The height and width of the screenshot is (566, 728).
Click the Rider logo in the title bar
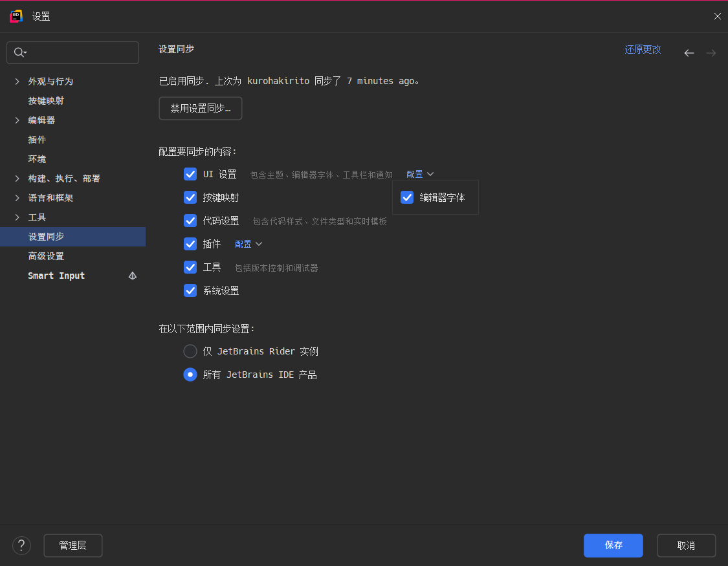pos(16,16)
